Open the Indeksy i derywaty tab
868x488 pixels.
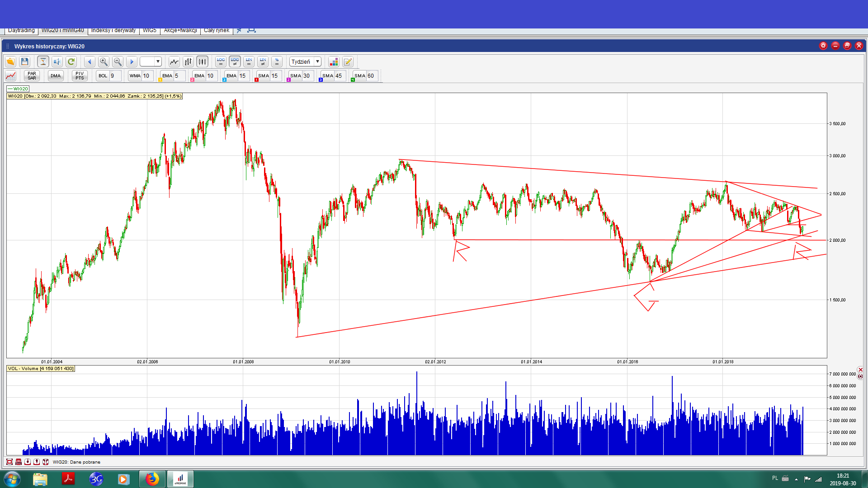(113, 30)
